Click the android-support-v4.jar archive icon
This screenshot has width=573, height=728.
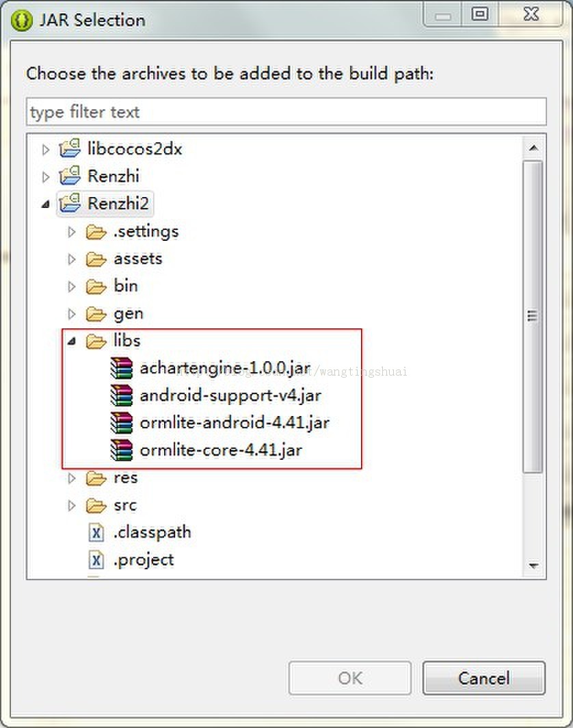pyautogui.click(x=122, y=395)
